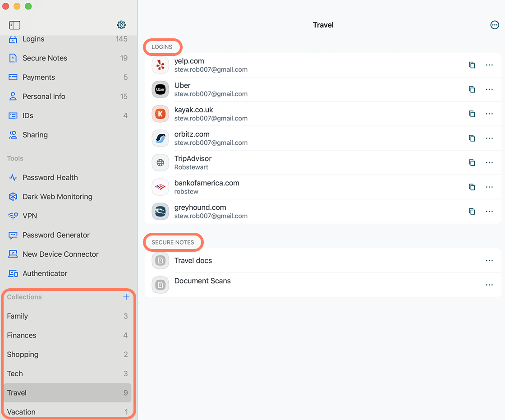Open the kayak.co.uk login entry
This screenshot has height=420, width=505.
tap(323, 114)
